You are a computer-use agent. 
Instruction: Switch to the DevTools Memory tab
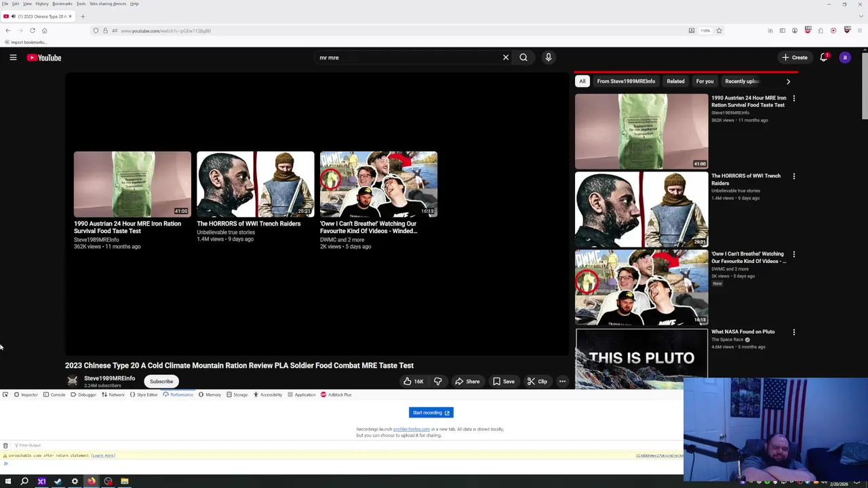pyautogui.click(x=210, y=394)
